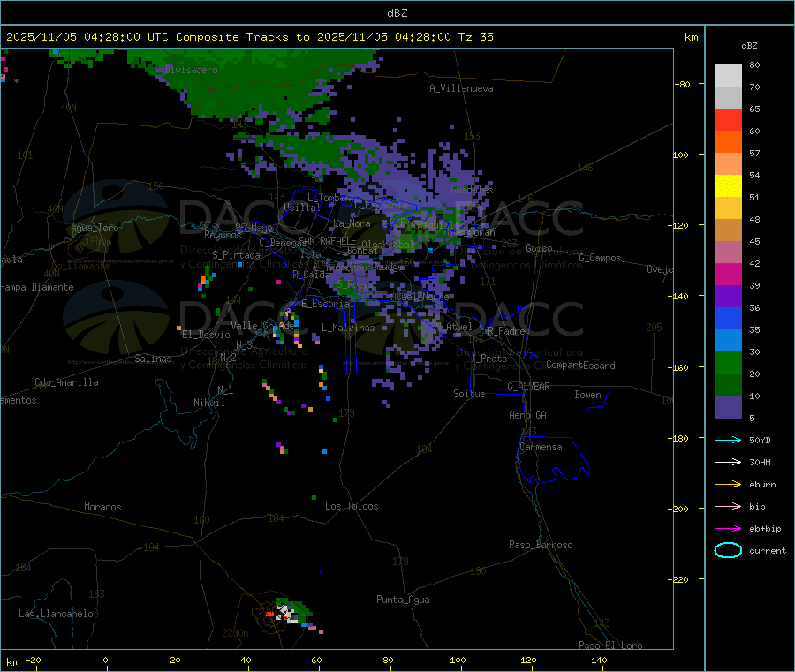The image size is (795, 672).
Task: Click the 'Paso_El_Loro' map label
Action: (610, 646)
